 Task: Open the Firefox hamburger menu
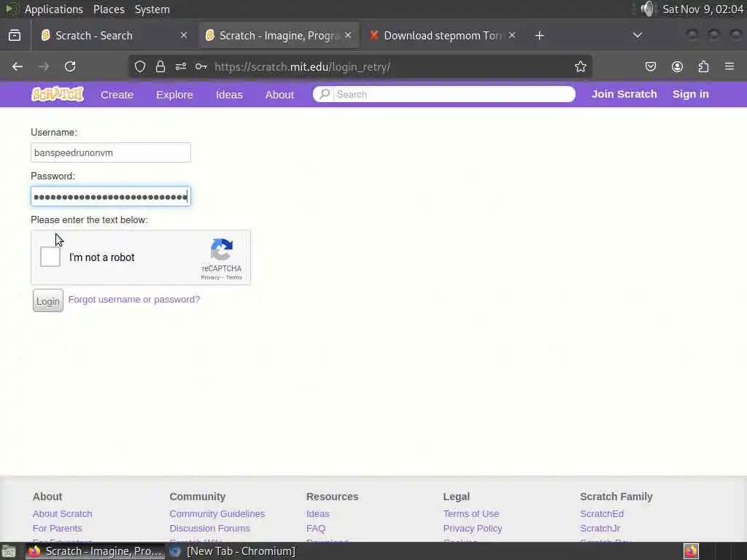coord(729,66)
